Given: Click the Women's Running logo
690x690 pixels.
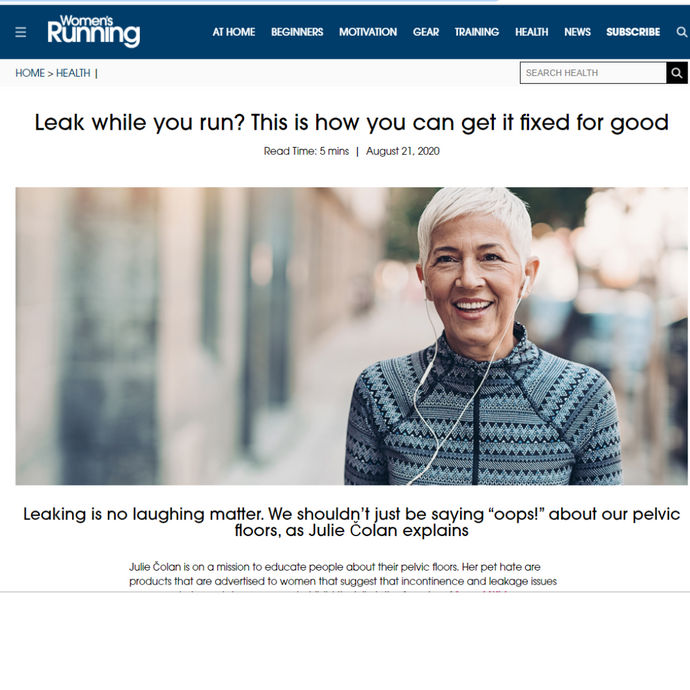Looking at the screenshot, I should (x=94, y=31).
